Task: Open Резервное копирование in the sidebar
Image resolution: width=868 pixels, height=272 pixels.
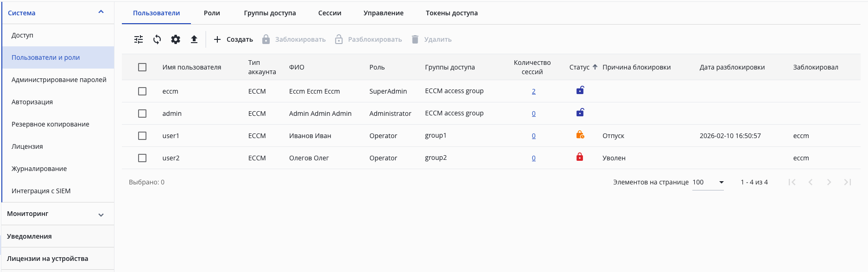Action: coord(51,124)
